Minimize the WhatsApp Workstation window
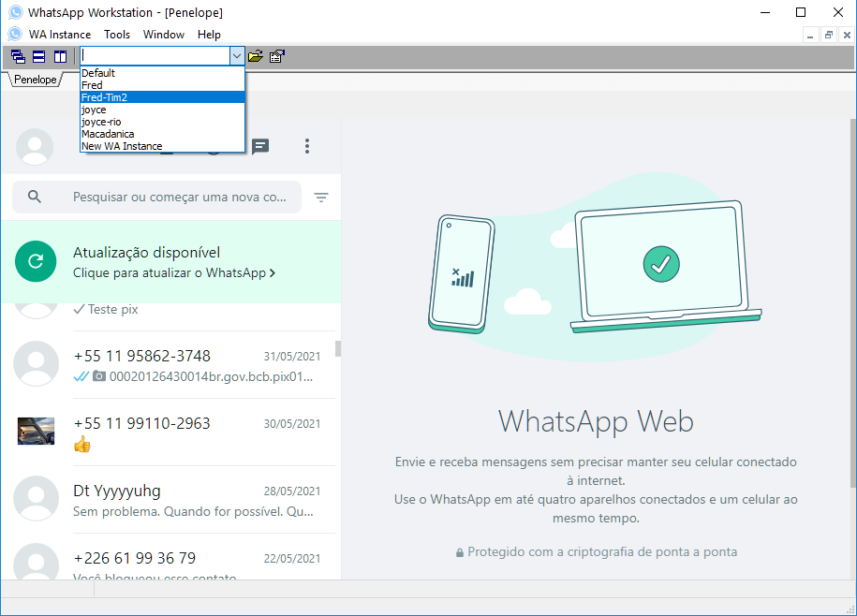 pyautogui.click(x=765, y=12)
